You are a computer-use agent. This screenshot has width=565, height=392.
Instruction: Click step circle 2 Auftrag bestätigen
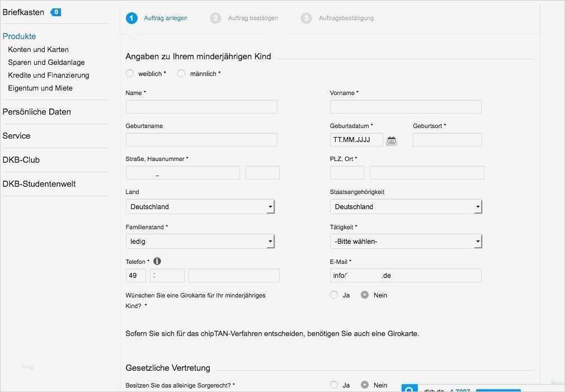pyautogui.click(x=216, y=18)
